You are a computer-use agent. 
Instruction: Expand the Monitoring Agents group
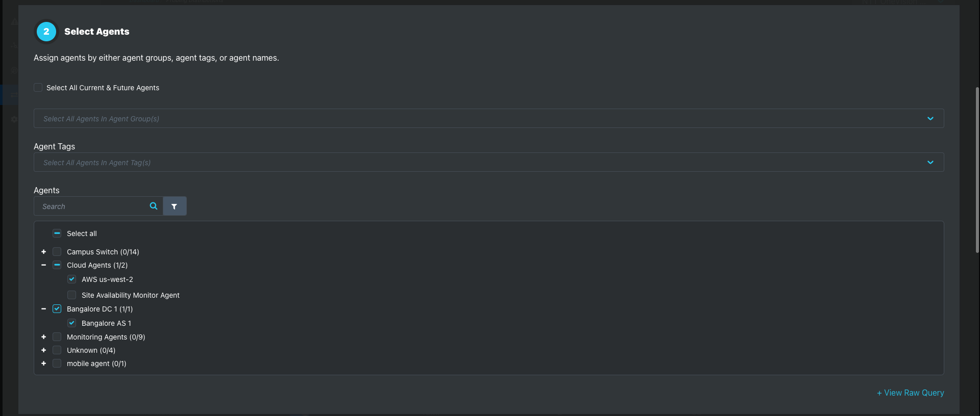[x=44, y=337]
